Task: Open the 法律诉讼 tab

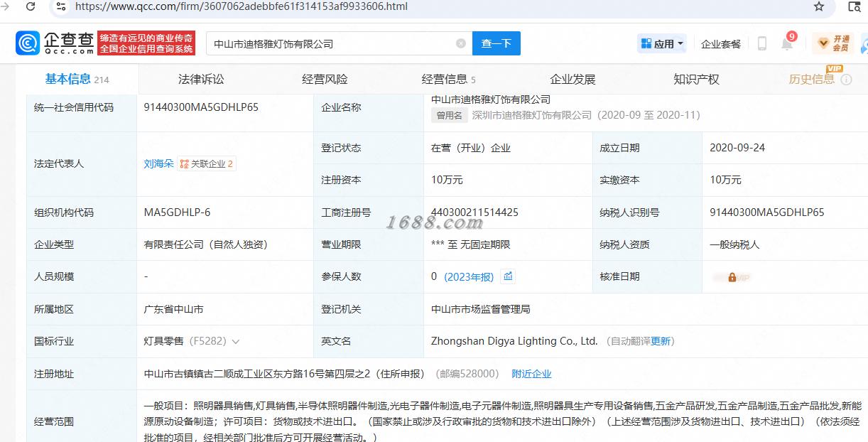Action: (201, 80)
